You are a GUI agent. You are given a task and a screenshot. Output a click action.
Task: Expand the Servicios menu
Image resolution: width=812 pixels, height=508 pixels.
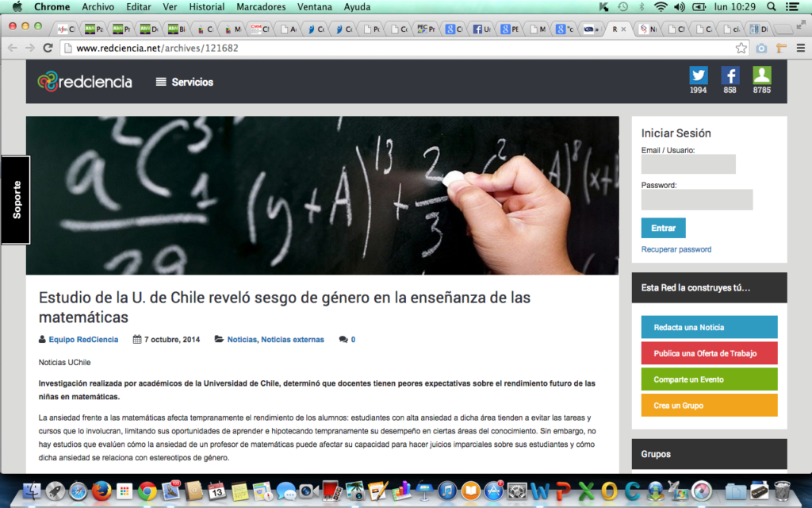pos(184,82)
